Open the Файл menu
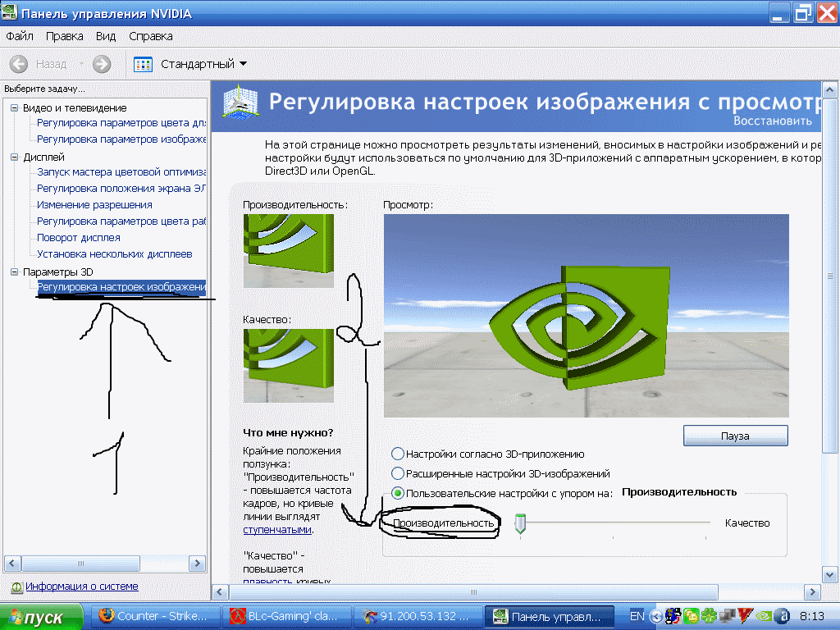 pos(20,36)
